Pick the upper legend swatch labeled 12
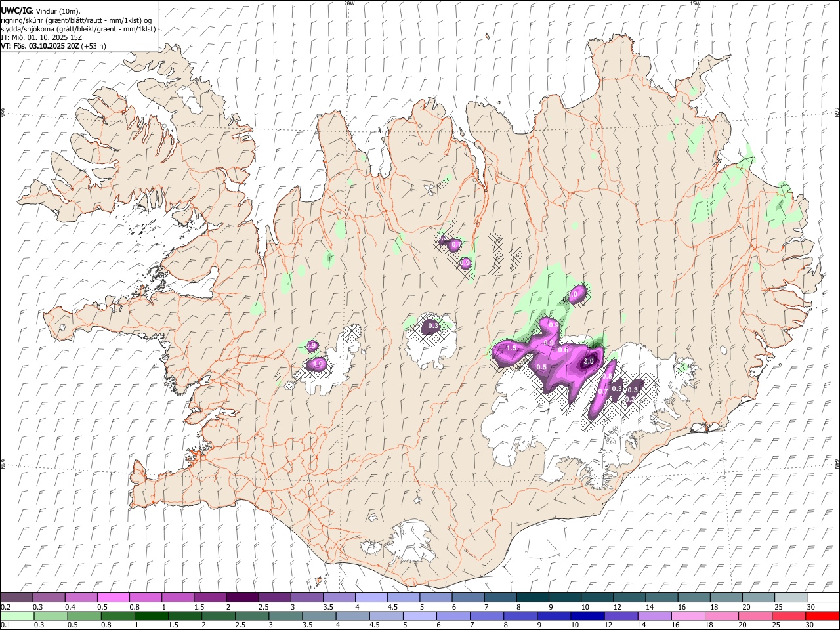840x630 pixels. pyautogui.click(x=629, y=598)
